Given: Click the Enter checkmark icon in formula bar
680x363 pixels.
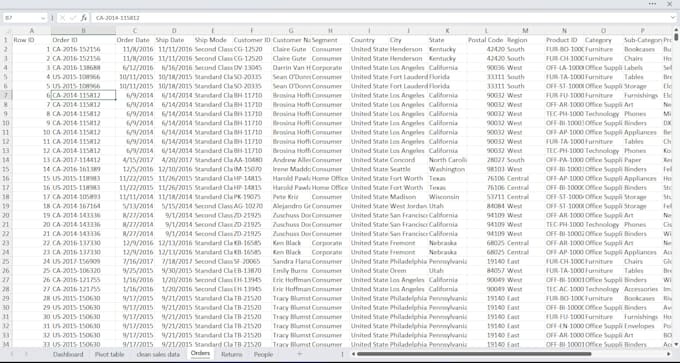Looking at the screenshot, I should tap(73, 18).
